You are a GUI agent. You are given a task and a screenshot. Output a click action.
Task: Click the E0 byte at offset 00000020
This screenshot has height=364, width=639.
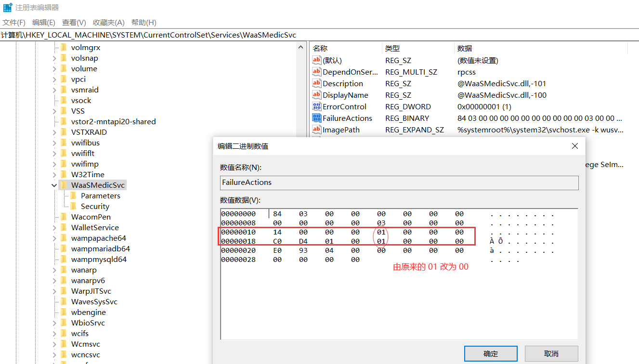(277, 250)
